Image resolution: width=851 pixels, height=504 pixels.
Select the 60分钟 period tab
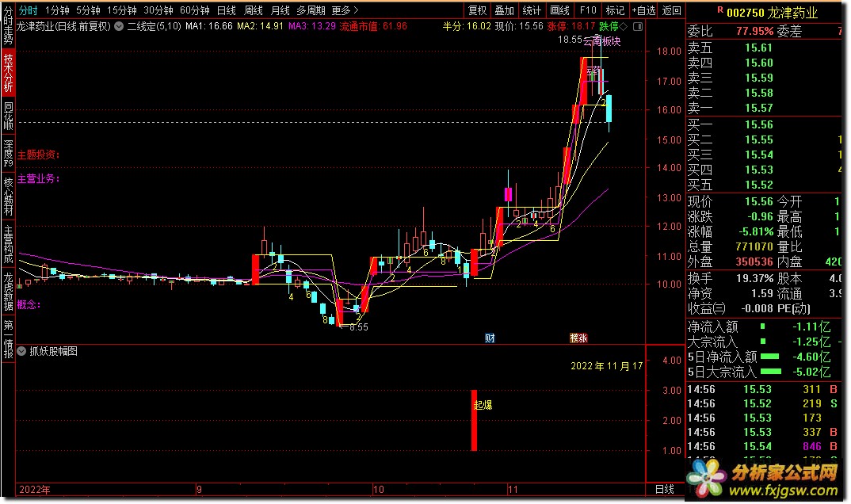coord(195,10)
